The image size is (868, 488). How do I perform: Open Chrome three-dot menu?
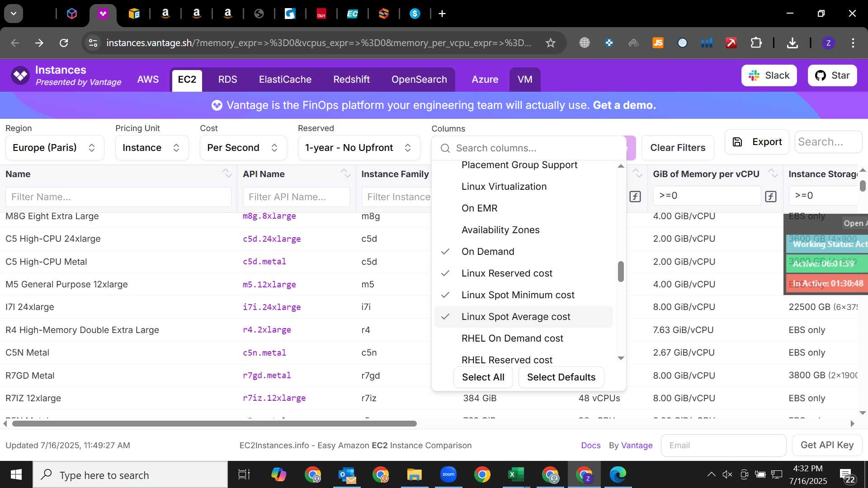coord(853,43)
